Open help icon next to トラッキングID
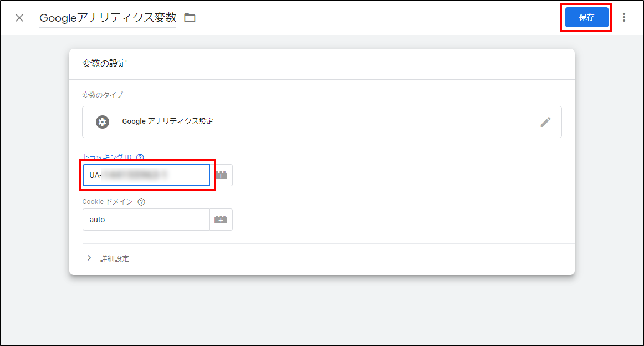This screenshot has height=346, width=644. coord(140,157)
